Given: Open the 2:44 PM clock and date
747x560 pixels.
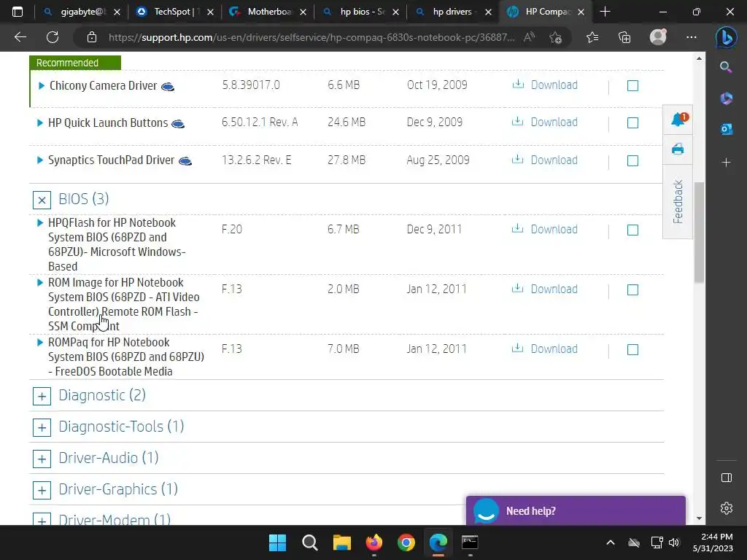Looking at the screenshot, I should [x=713, y=542].
